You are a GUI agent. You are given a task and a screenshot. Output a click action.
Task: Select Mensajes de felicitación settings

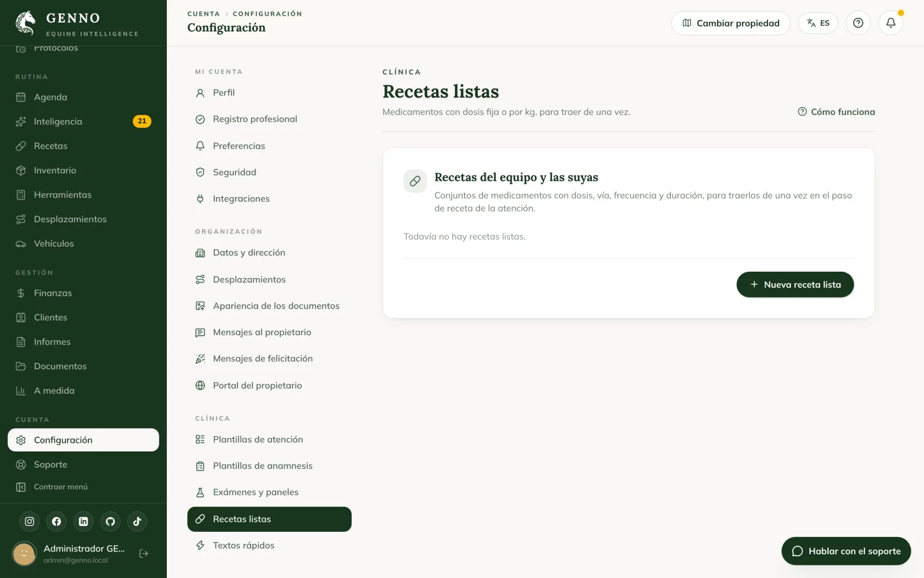point(269,359)
